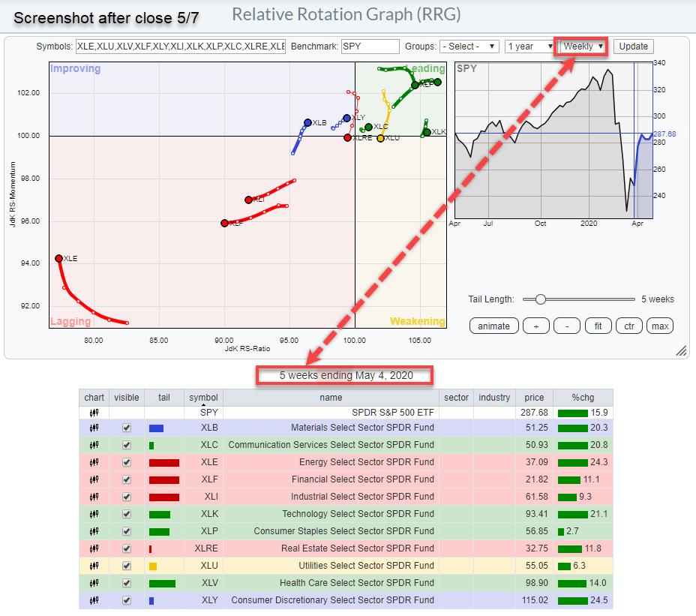The width and height of the screenshot is (696, 616).
Task: Open chart icon for XLK row
Action: 94,514
